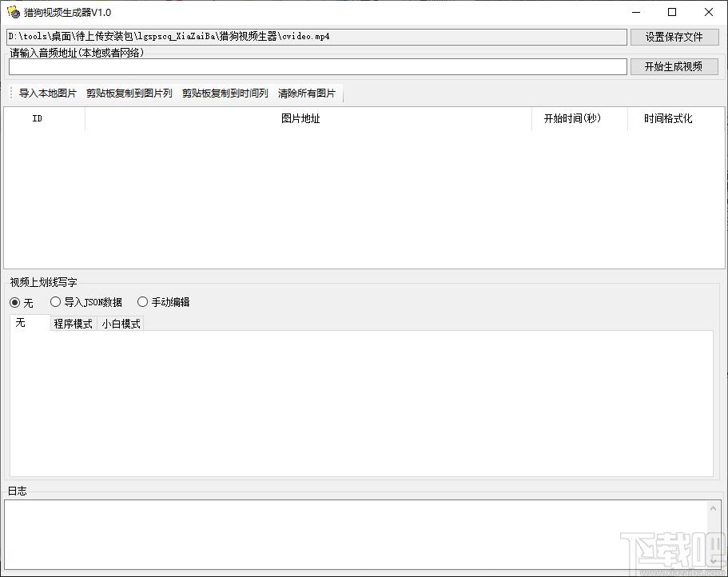Click the toolbar grip handle before 导入本地图片

point(11,94)
